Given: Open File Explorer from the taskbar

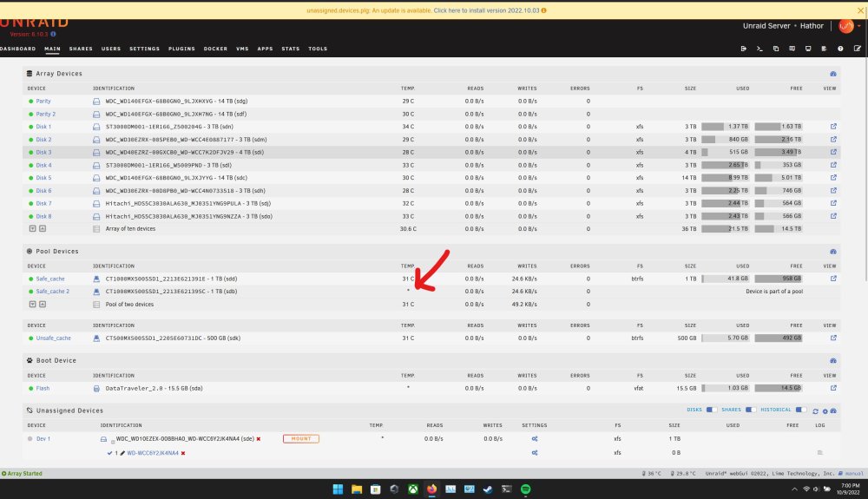Looking at the screenshot, I should (x=357, y=489).
